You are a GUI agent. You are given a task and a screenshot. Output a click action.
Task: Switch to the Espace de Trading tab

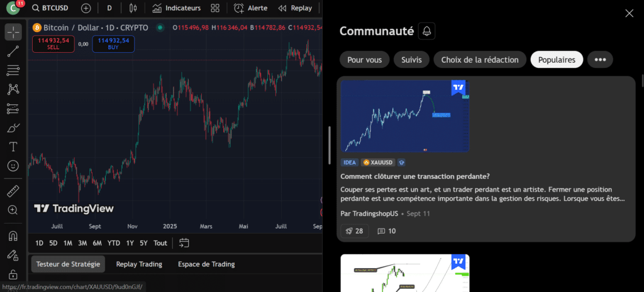click(206, 264)
